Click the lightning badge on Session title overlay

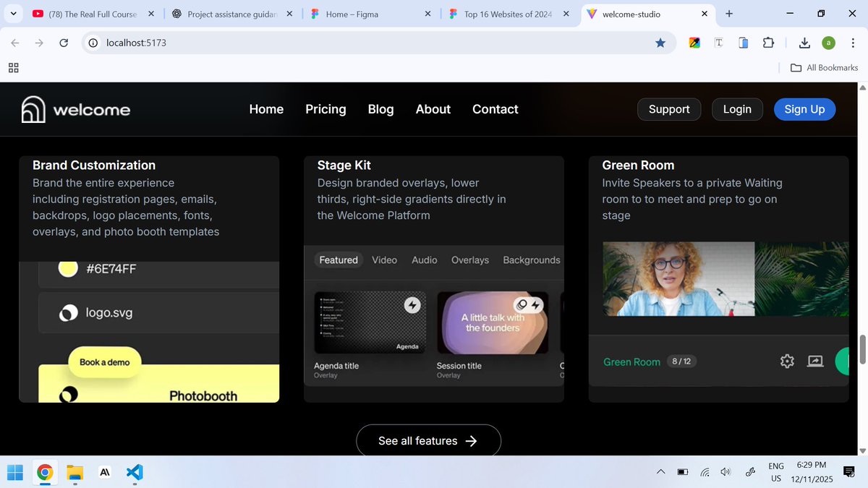[x=536, y=305]
